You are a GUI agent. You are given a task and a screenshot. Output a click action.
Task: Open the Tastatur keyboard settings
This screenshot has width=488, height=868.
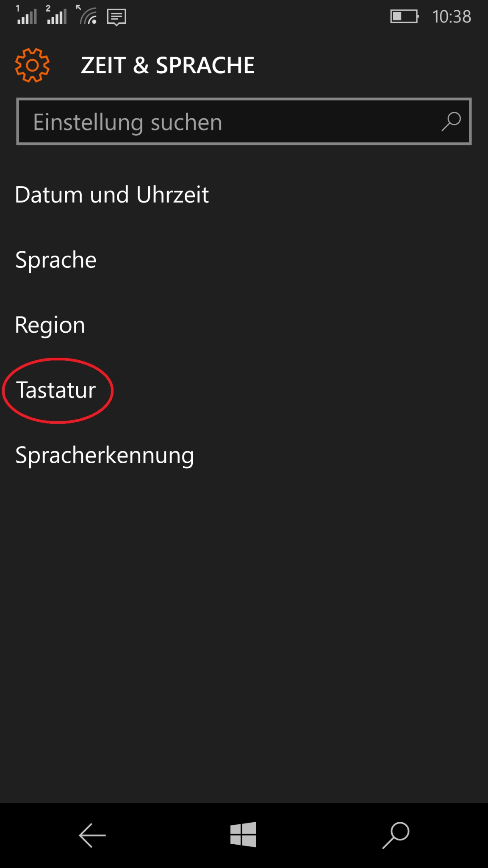tap(56, 390)
